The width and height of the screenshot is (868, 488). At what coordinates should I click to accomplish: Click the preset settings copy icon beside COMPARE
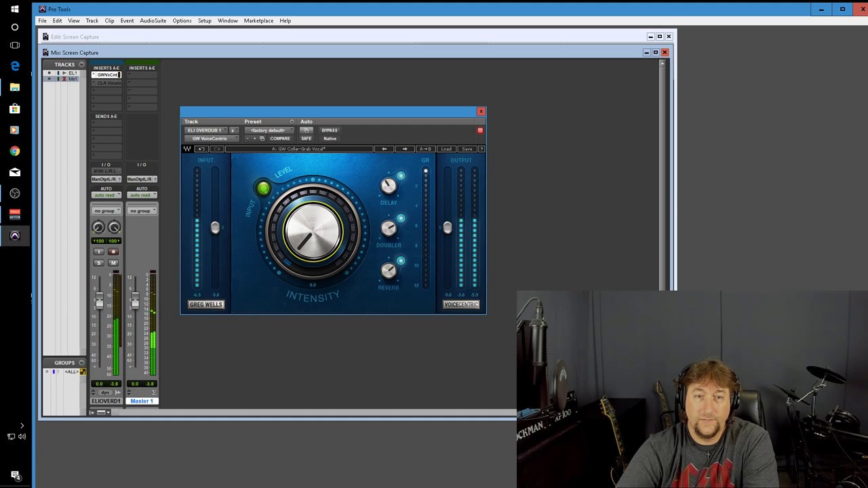[x=262, y=138]
